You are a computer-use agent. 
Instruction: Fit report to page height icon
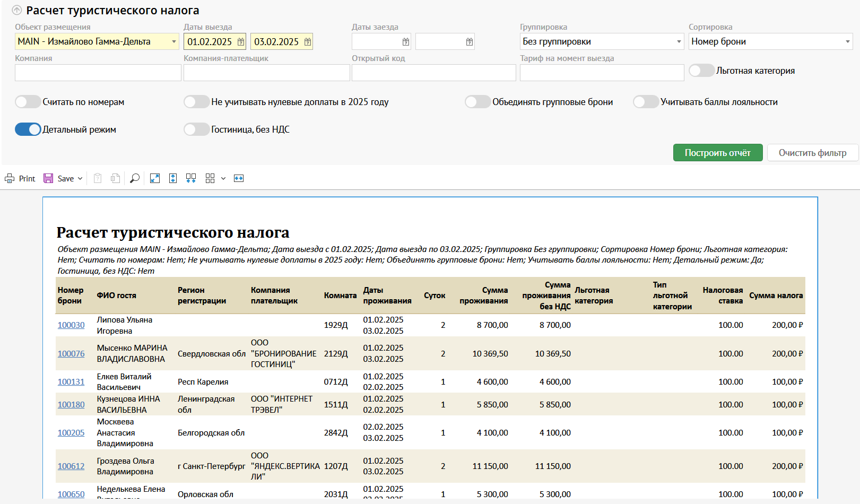pos(173,179)
